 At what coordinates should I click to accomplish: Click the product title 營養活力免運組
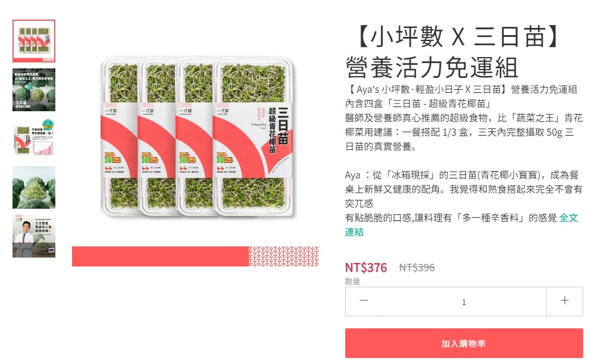(x=431, y=67)
